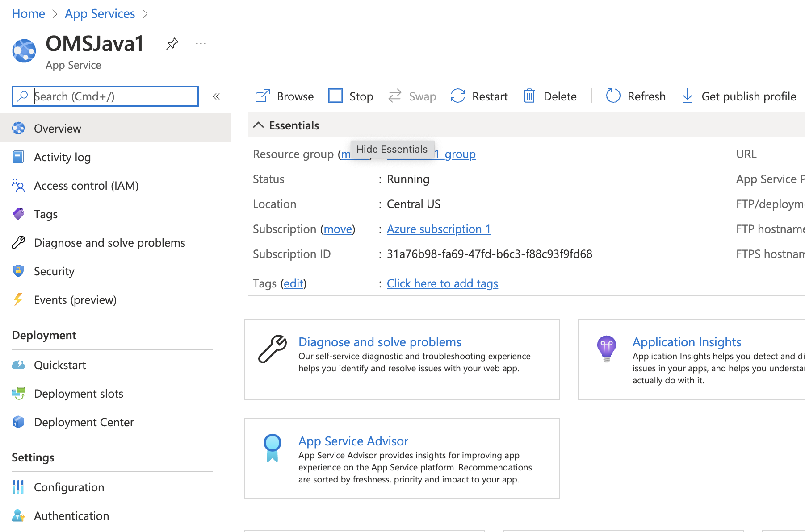
Task: Open the Overview menu item
Action: [x=115, y=129]
